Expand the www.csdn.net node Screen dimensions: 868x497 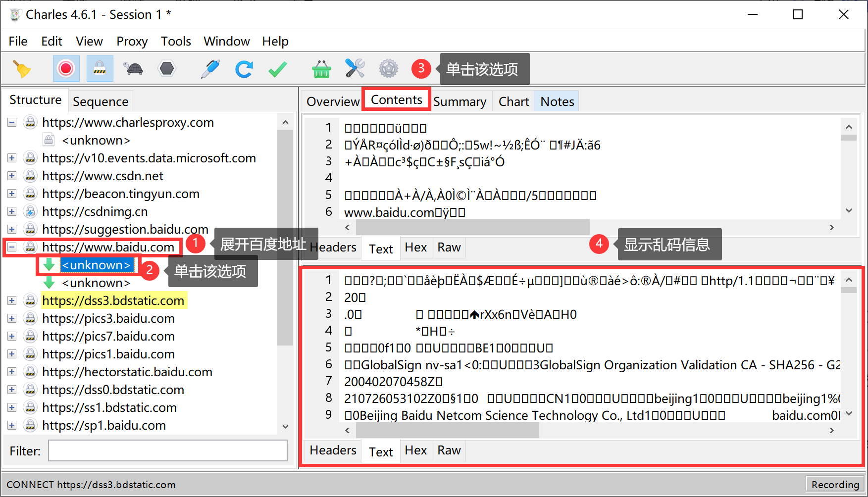(12, 176)
